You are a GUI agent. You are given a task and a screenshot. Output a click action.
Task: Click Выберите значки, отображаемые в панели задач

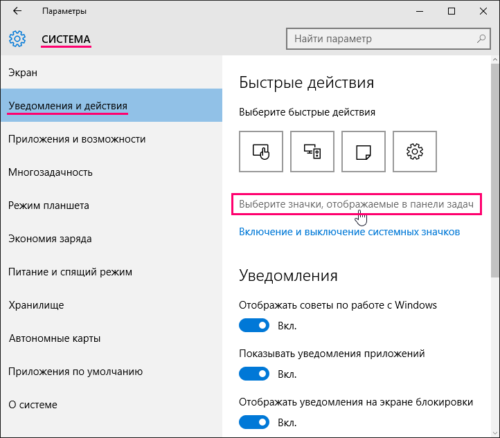(x=356, y=204)
